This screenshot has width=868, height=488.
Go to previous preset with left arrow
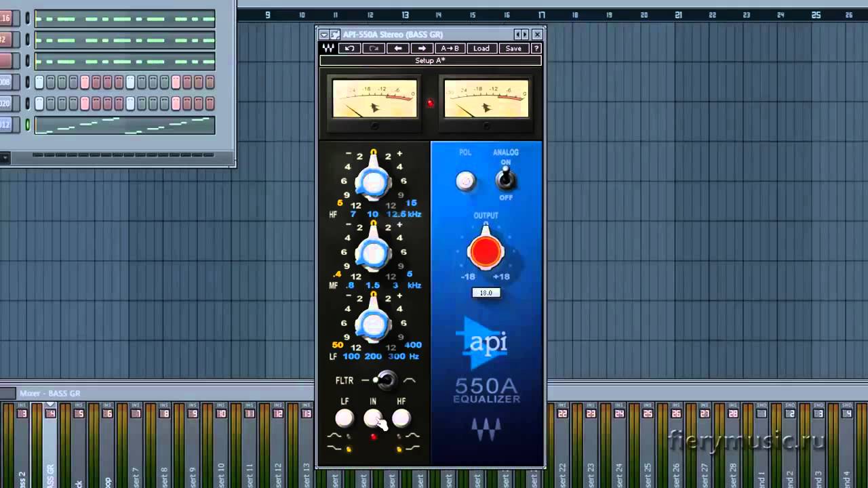point(398,48)
